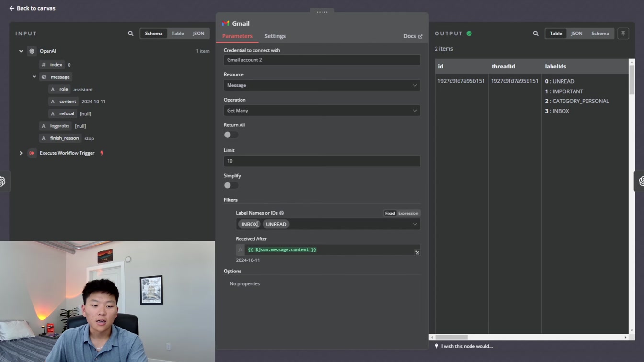Click the scroll down arrow in output
This screenshot has width=644, height=362.
coord(632,330)
